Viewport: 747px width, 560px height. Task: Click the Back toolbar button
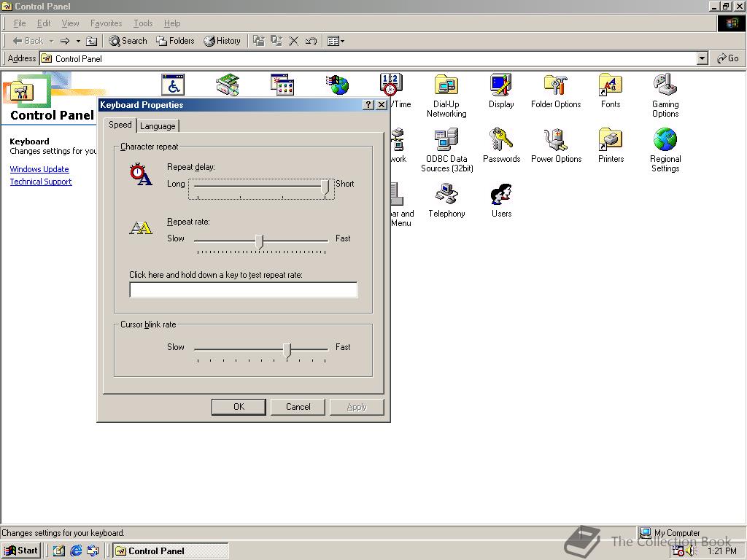28,41
